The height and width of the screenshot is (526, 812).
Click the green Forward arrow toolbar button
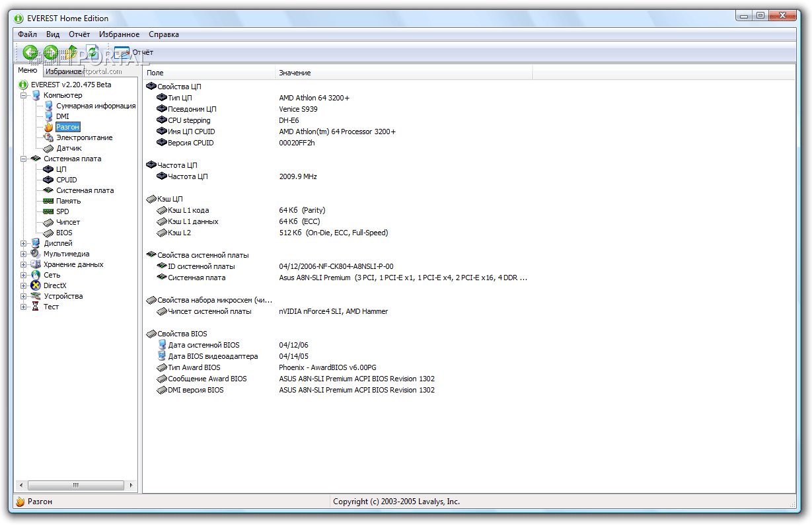coord(51,52)
